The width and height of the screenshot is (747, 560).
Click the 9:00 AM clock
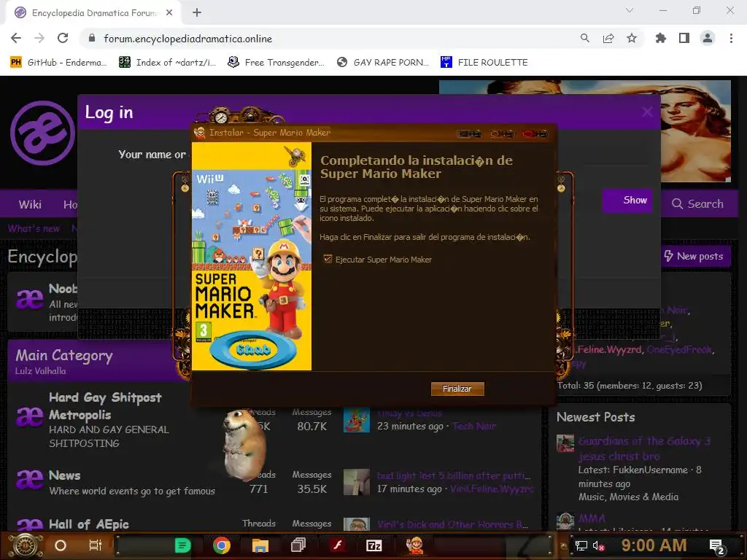(x=654, y=545)
